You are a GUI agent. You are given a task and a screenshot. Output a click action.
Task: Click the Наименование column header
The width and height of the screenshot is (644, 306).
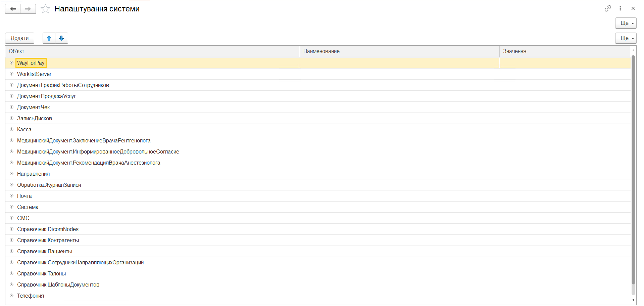coord(321,51)
